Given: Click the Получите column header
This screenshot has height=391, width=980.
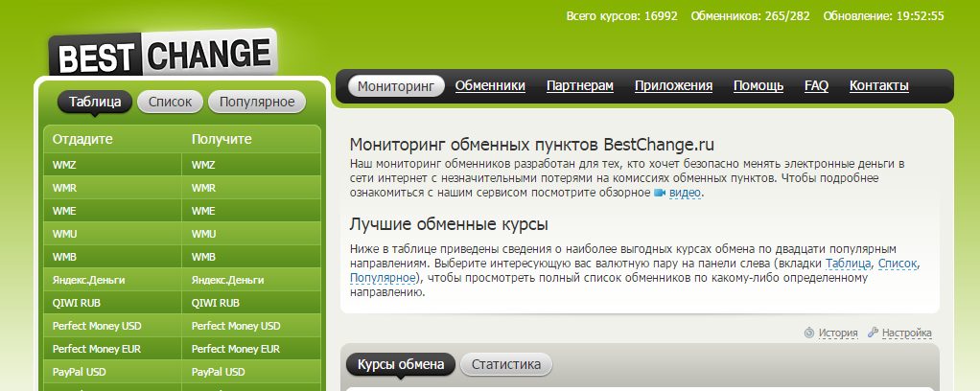Looking at the screenshot, I should (x=222, y=139).
